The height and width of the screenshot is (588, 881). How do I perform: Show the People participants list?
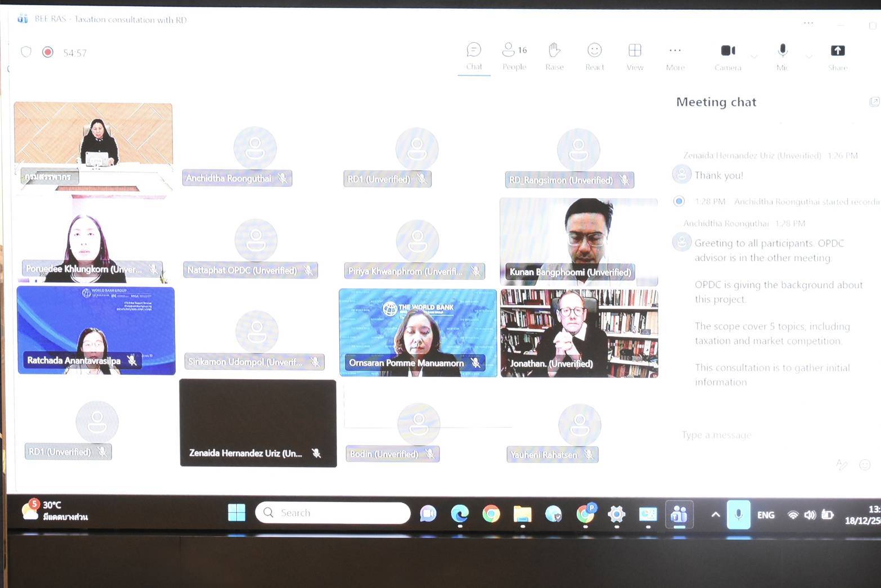coord(514,56)
